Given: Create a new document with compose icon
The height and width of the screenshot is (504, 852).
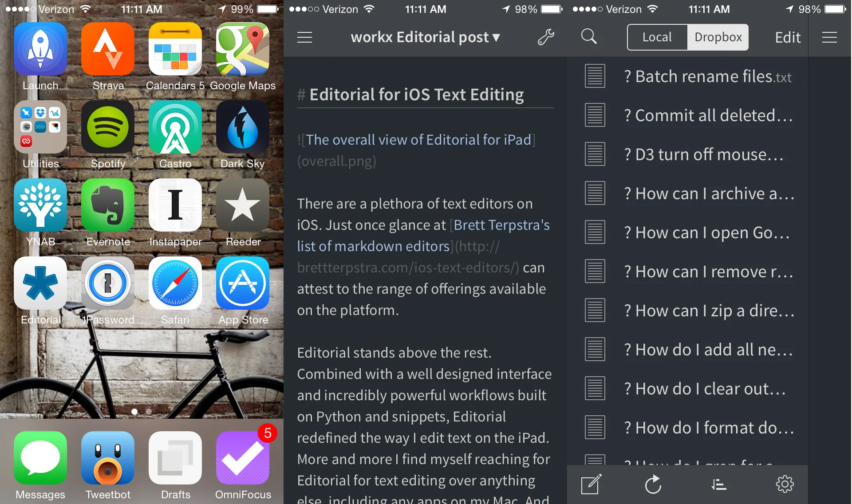Looking at the screenshot, I should tap(592, 484).
